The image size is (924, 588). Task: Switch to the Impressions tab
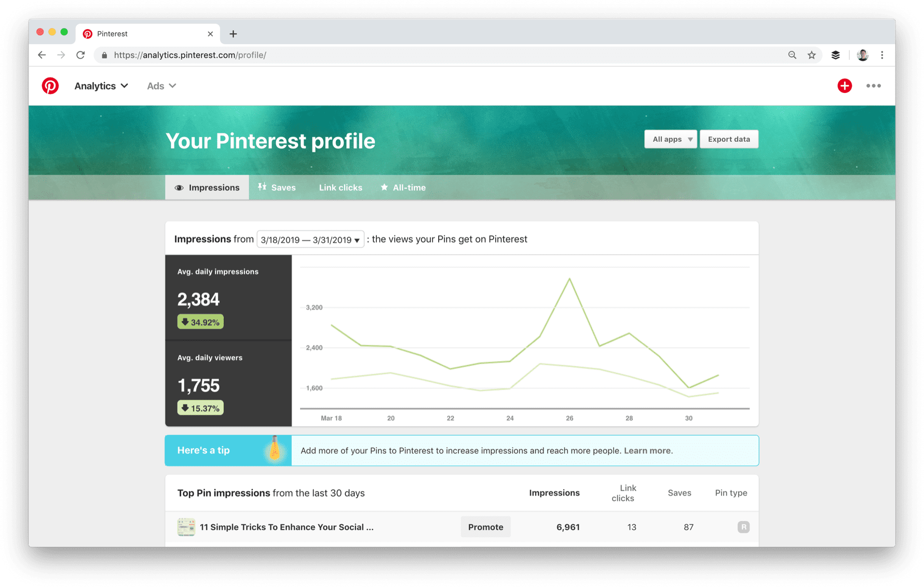[x=207, y=188]
